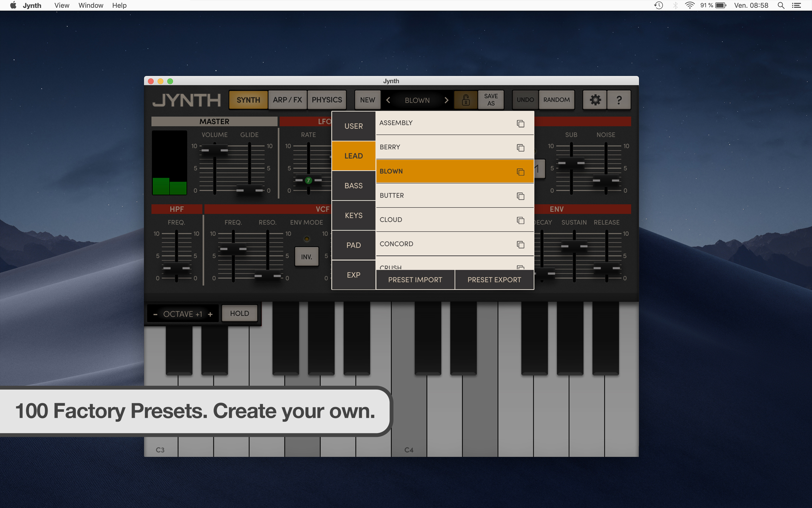Open the Window menu
This screenshot has height=508, width=812.
coord(91,5)
